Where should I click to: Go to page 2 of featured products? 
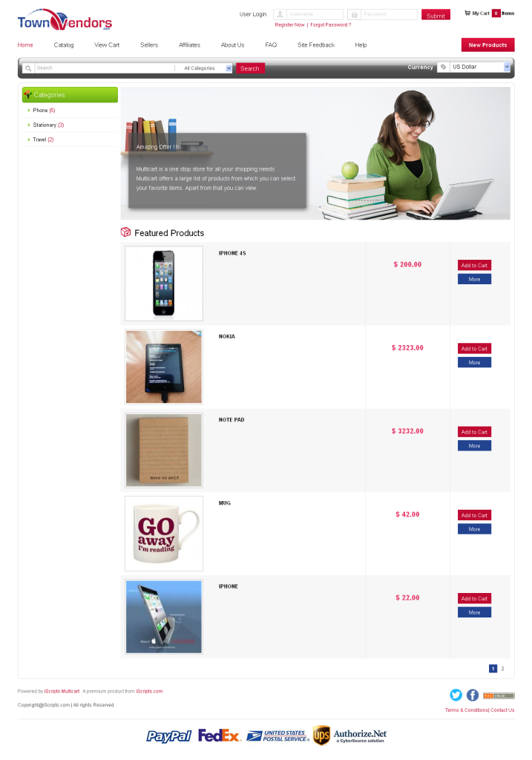[502, 669]
